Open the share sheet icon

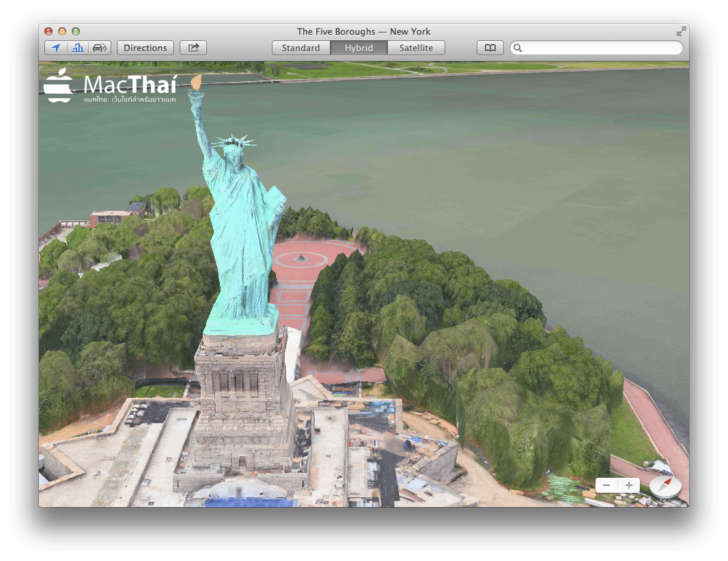click(193, 48)
